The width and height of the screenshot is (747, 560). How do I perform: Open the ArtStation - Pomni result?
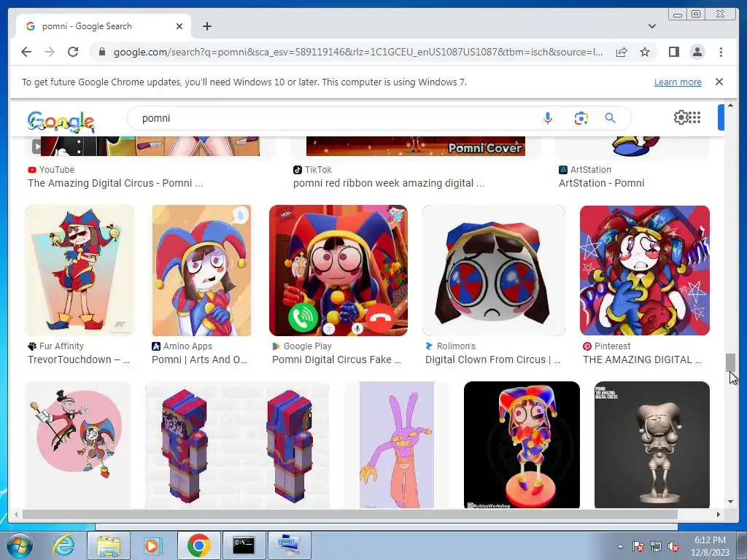tap(601, 183)
